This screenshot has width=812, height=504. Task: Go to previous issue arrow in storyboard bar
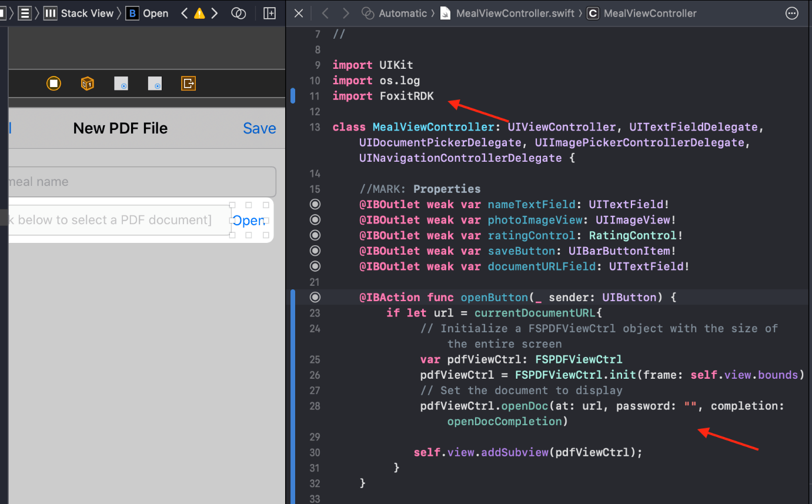click(x=185, y=13)
